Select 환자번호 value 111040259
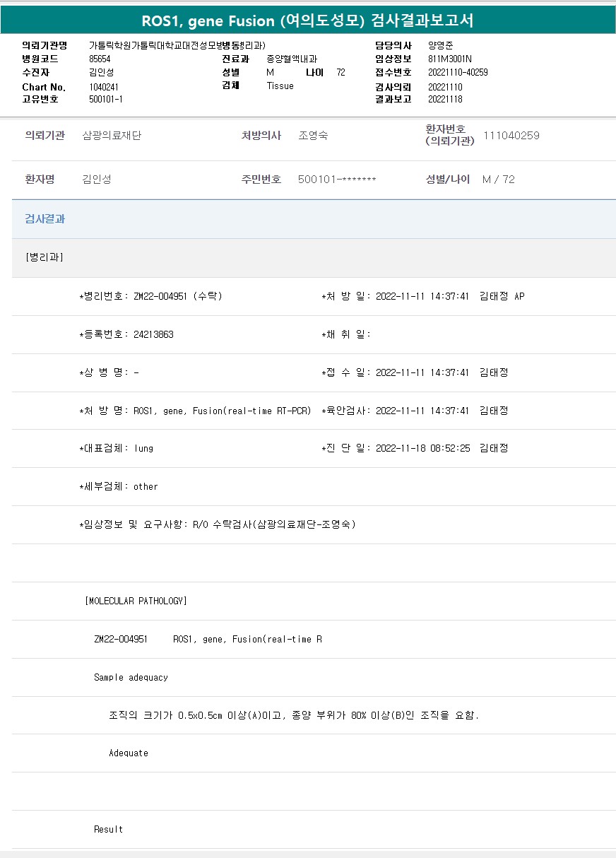Image resolution: width=616 pixels, height=858 pixels. click(x=511, y=136)
